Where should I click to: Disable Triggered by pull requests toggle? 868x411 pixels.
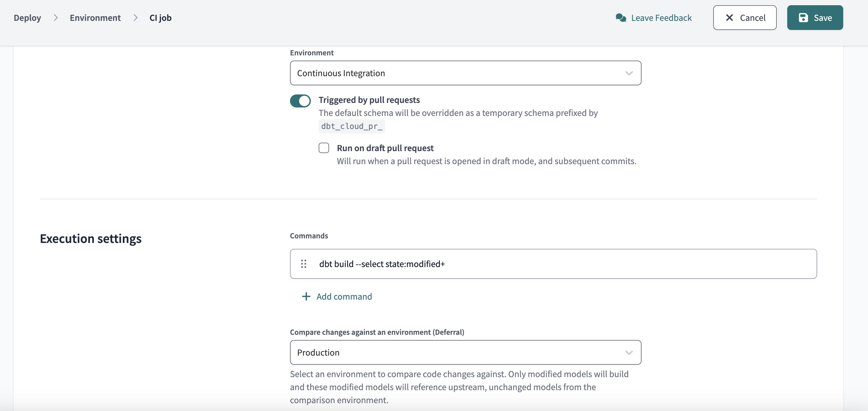(300, 101)
